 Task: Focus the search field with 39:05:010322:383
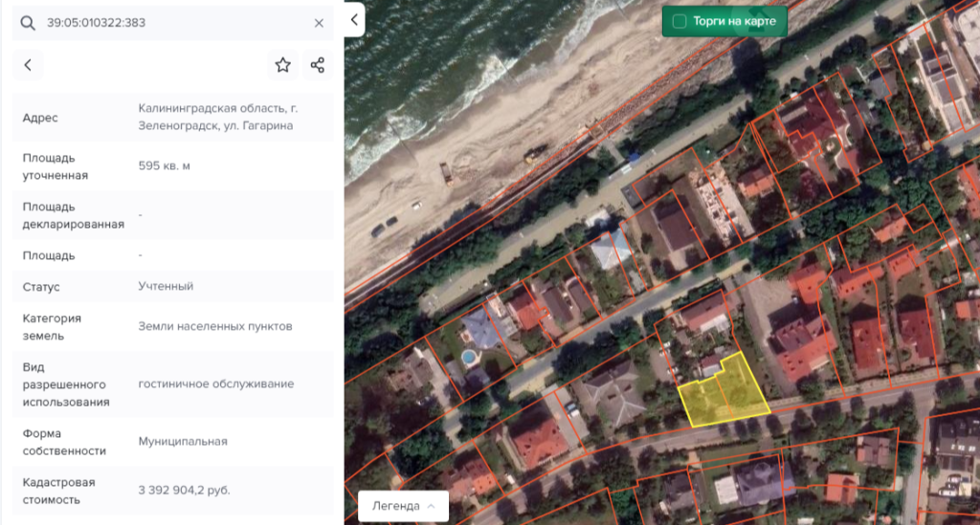point(172,23)
